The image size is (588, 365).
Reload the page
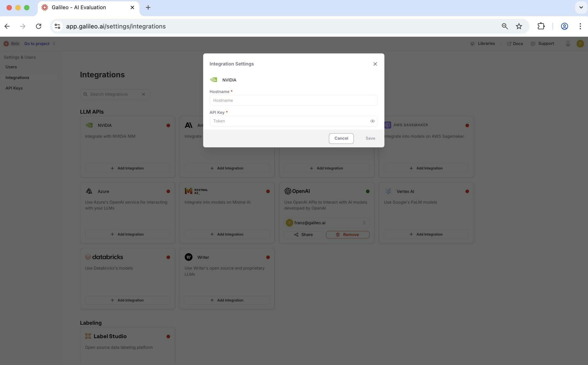pyautogui.click(x=39, y=26)
